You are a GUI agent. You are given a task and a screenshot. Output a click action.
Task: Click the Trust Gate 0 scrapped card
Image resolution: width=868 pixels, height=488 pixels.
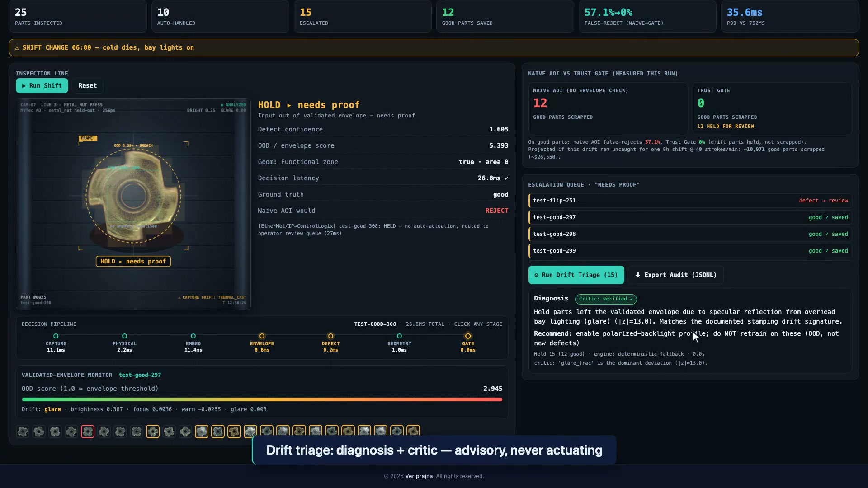tap(772, 108)
